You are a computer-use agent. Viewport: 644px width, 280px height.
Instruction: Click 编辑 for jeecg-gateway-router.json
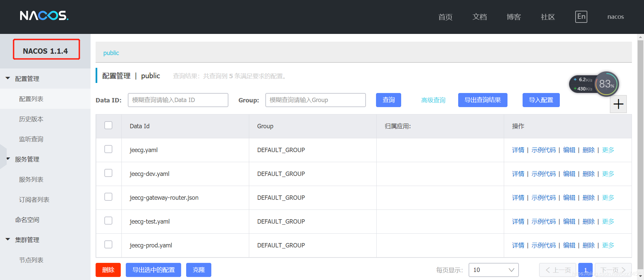click(x=569, y=198)
